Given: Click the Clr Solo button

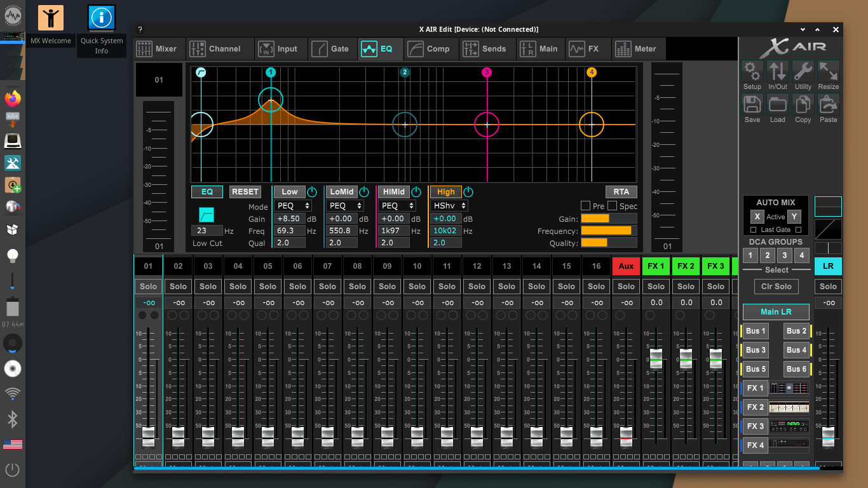Looking at the screenshot, I should pos(776,287).
